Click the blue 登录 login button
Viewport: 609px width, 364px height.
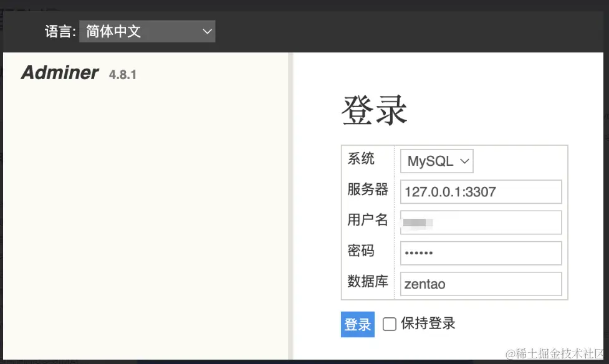(358, 324)
